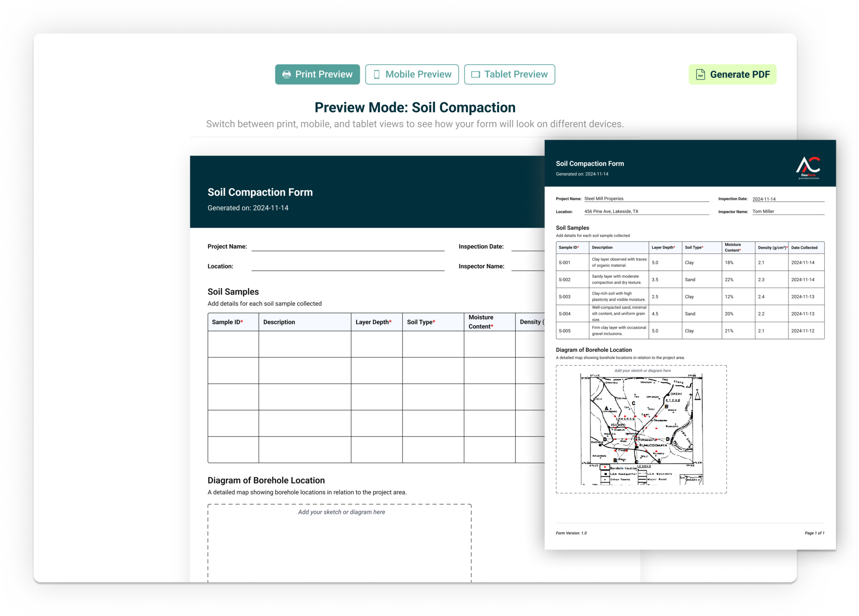Screen dimensions: 859x616
Task: Click the Form Version: 1.0 footer text
Action: coord(571,533)
